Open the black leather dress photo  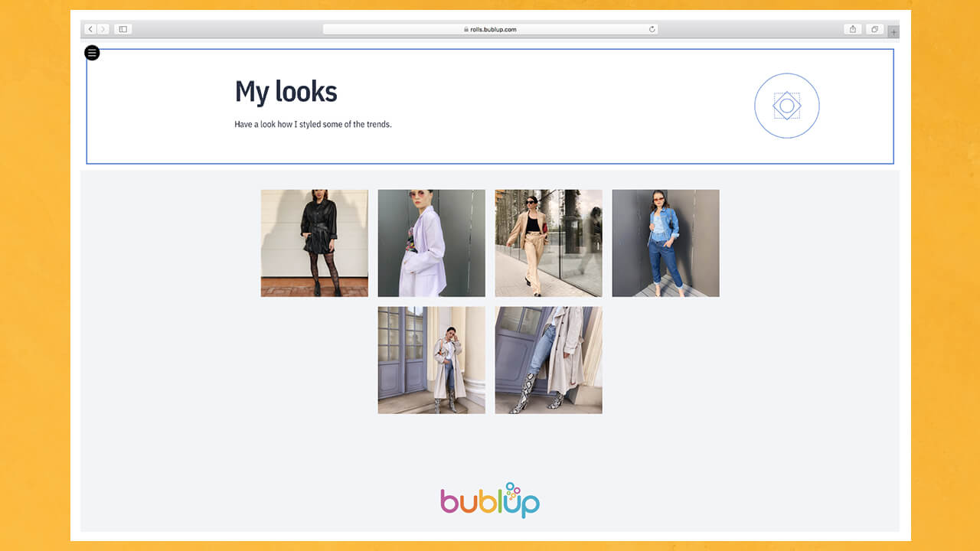(315, 243)
